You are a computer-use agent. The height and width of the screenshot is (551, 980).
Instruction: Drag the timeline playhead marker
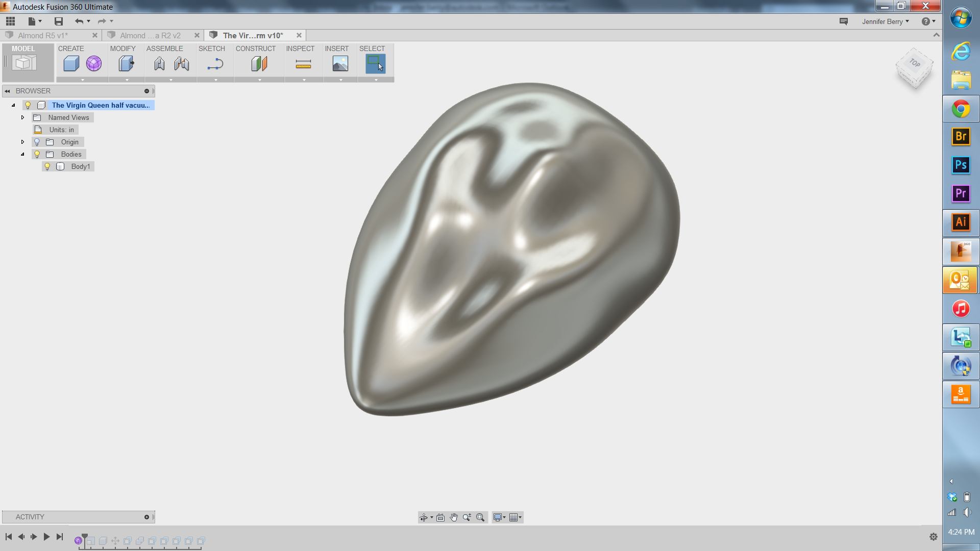coord(83,536)
